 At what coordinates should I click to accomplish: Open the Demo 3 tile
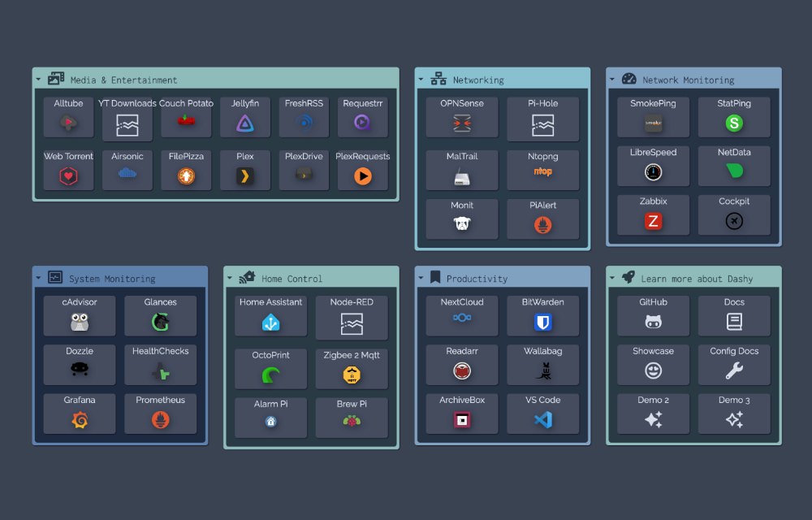click(x=734, y=414)
